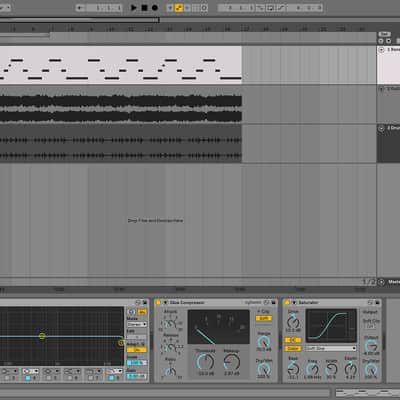This screenshot has width=400, height=400.
Task: Toggle the Saturator DC filter button
Action: pyautogui.click(x=293, y=340)
